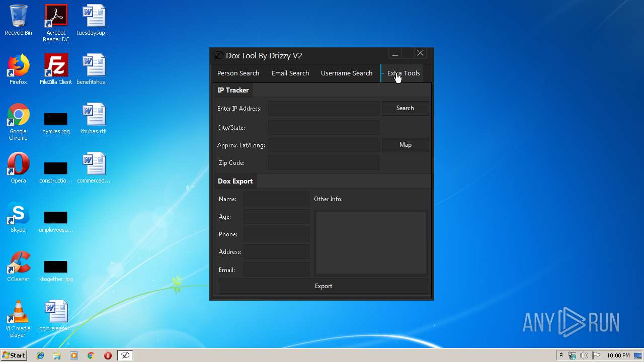
Task: Click the Dox Export section header
Action: point(235,181)
